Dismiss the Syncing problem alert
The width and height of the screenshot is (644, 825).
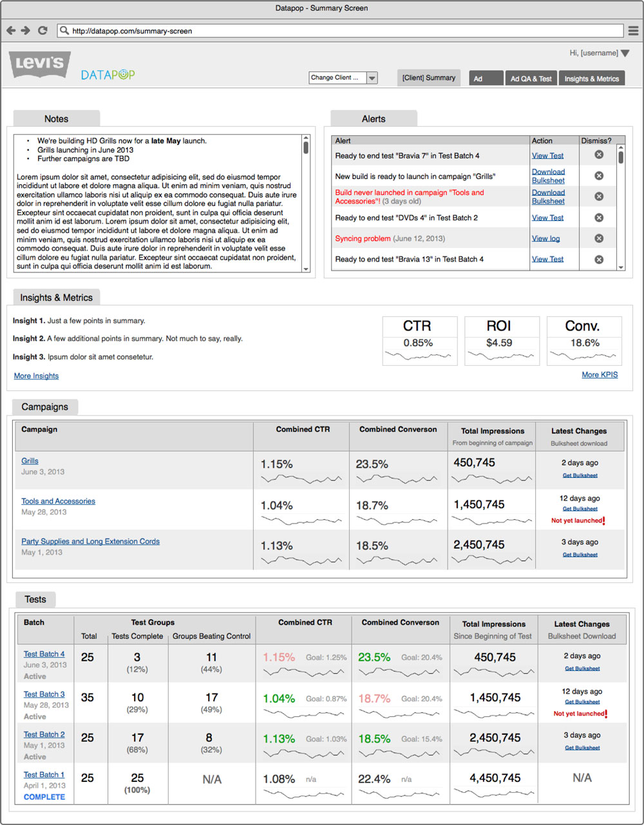click(x=598, y=238)
